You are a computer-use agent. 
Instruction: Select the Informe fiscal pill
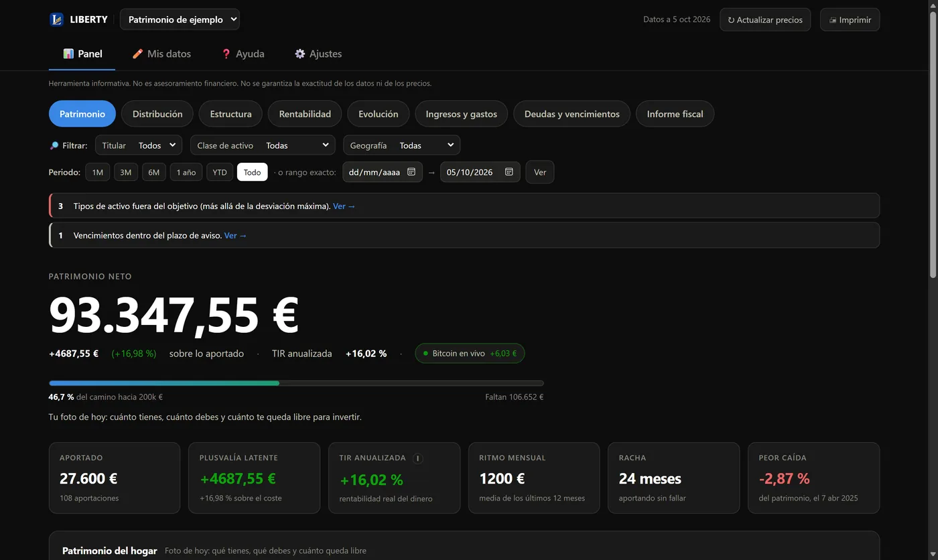(x=675, y=114)
